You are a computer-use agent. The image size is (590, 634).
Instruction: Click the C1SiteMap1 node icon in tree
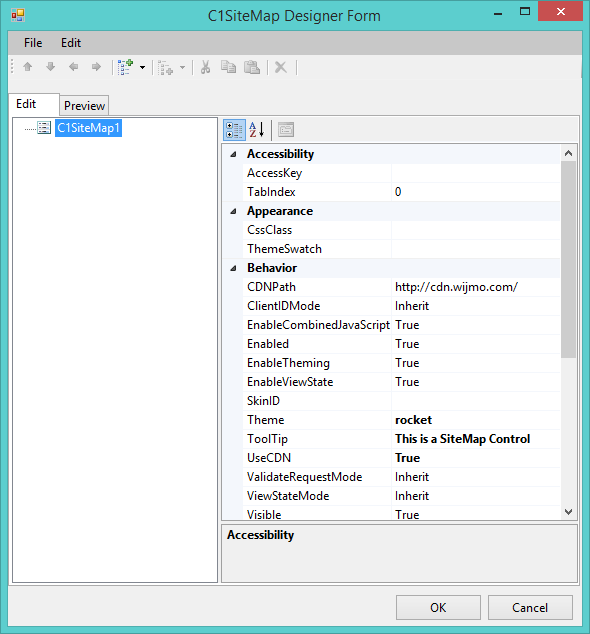(x=44, y=128)
